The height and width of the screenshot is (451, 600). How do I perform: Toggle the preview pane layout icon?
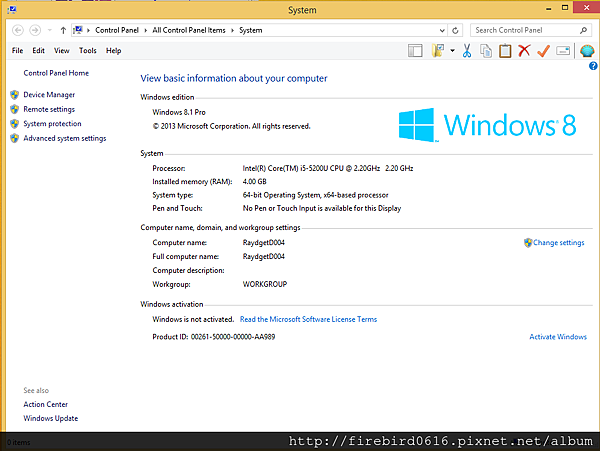click(415, 50)
